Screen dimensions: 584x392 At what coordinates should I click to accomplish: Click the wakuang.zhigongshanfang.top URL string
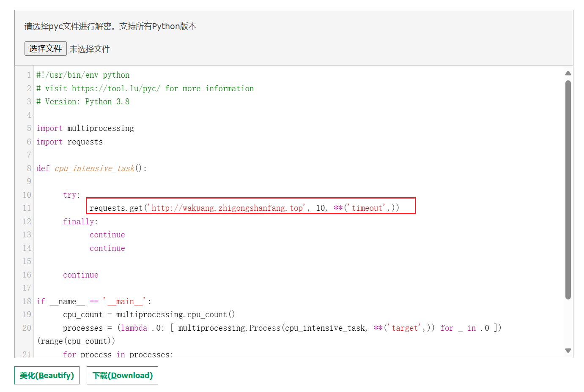tap(227, 208)
